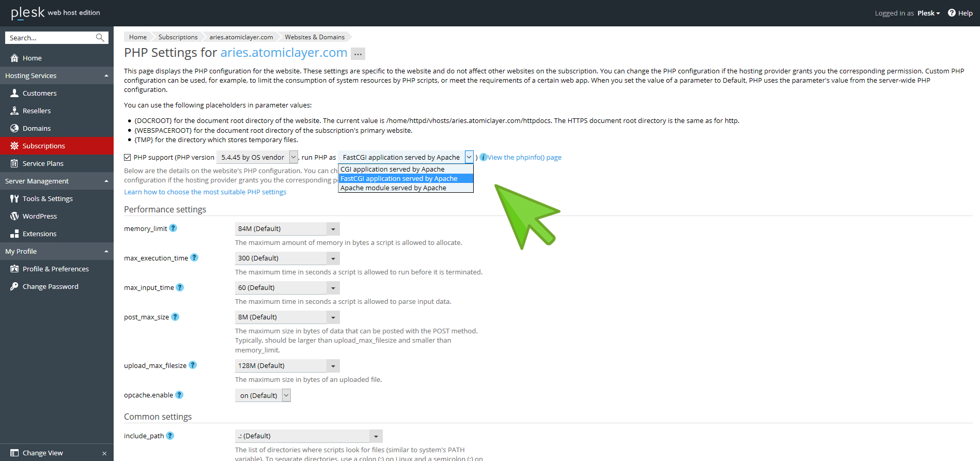Close the Change View bar with X
The image size is (980, 461).
(x=104, y=453)
